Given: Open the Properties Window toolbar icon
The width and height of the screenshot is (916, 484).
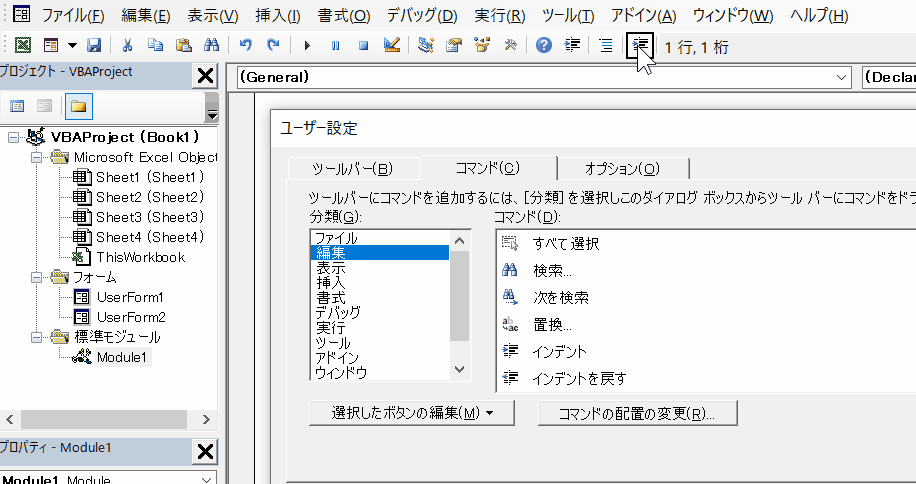Looking at the screenshot, I should [454, 45].
